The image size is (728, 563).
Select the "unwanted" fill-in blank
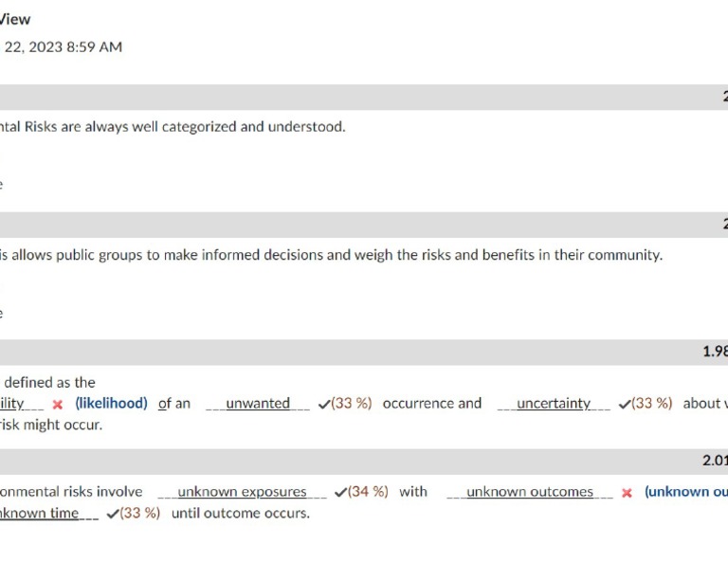coord(258,404)
